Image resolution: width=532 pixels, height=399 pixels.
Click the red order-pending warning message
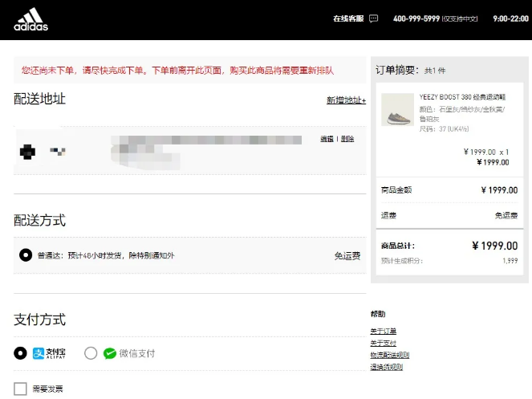178,71
